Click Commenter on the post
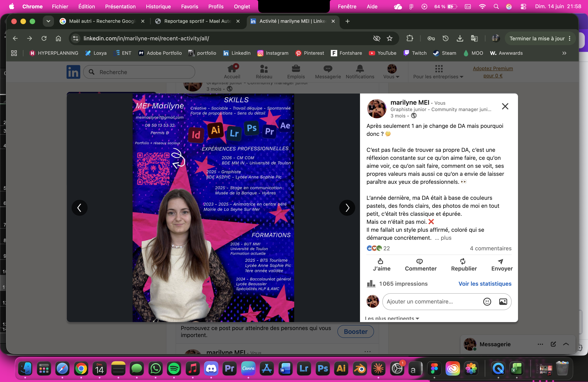Screen dimensions: 588x382 pos(420,265)
